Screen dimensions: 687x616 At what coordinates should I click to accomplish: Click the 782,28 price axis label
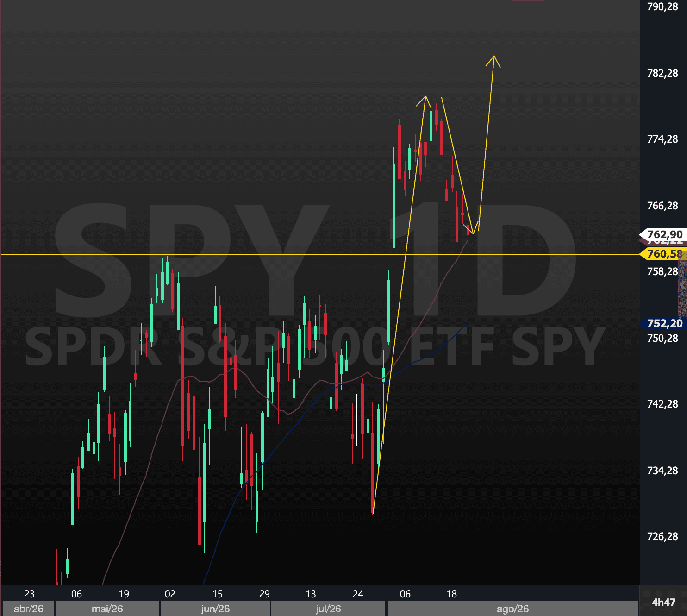(x=662, y=73)
